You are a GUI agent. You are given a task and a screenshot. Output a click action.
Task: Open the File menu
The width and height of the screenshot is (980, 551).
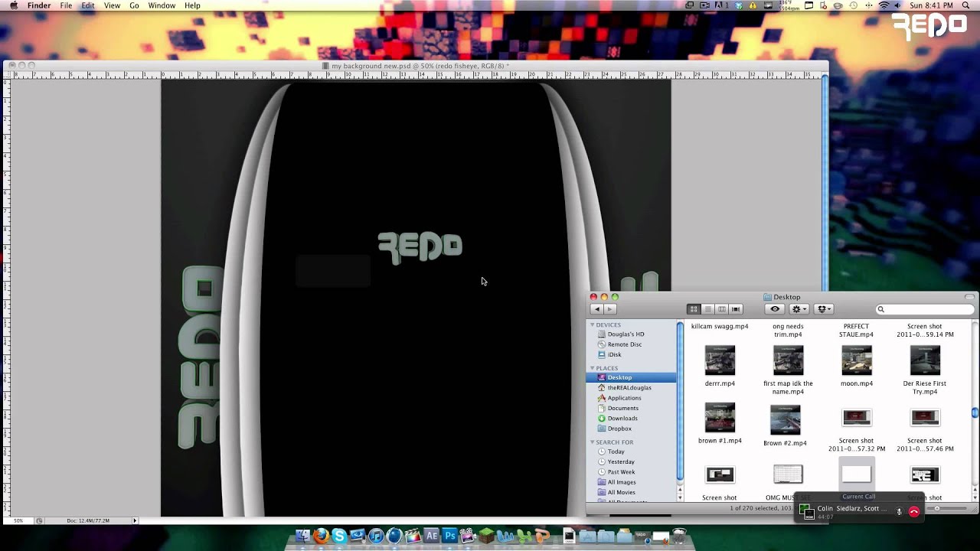[x=66, y=5]
